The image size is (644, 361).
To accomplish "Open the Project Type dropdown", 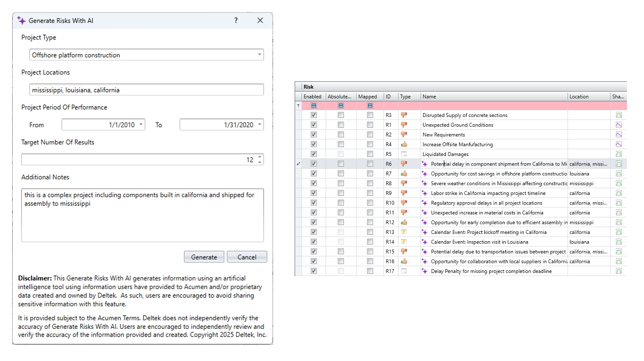I will pyautogui.click(x=259, y=55).
